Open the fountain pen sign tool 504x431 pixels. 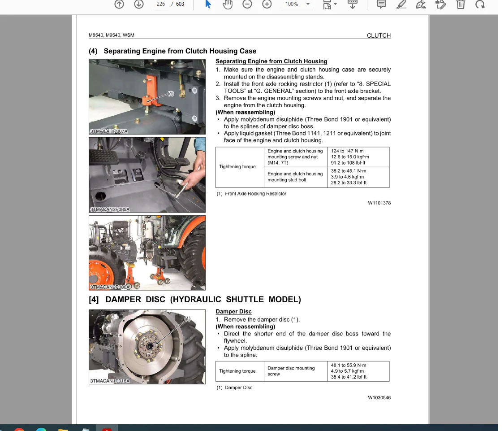(421, 4)
